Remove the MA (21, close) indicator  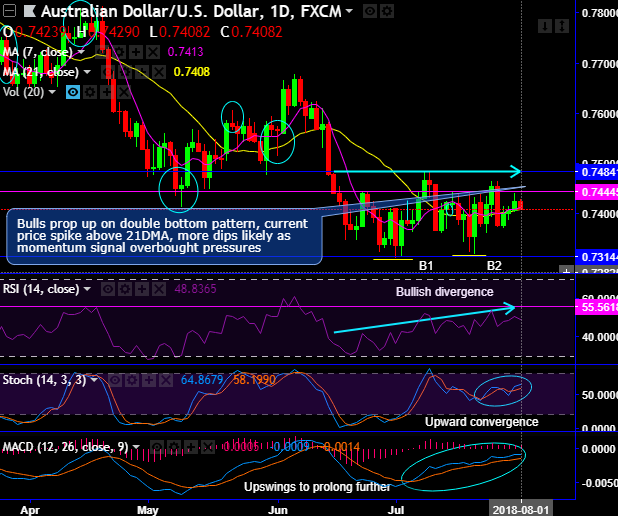159,72
